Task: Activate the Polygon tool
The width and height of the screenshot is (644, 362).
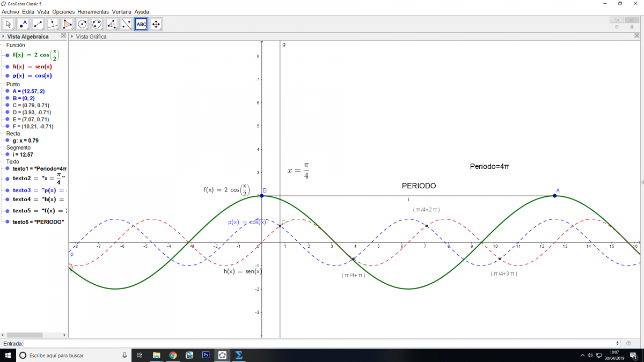Action: pos(67,24)
